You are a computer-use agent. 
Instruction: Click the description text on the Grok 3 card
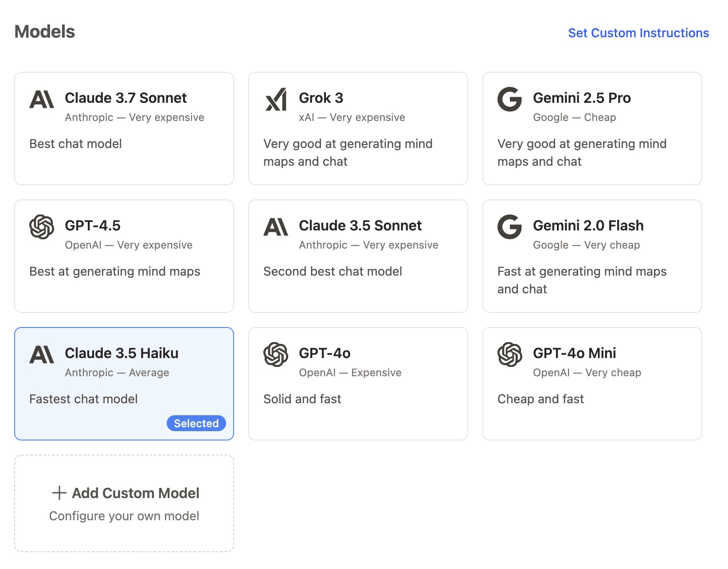(348, 152)
